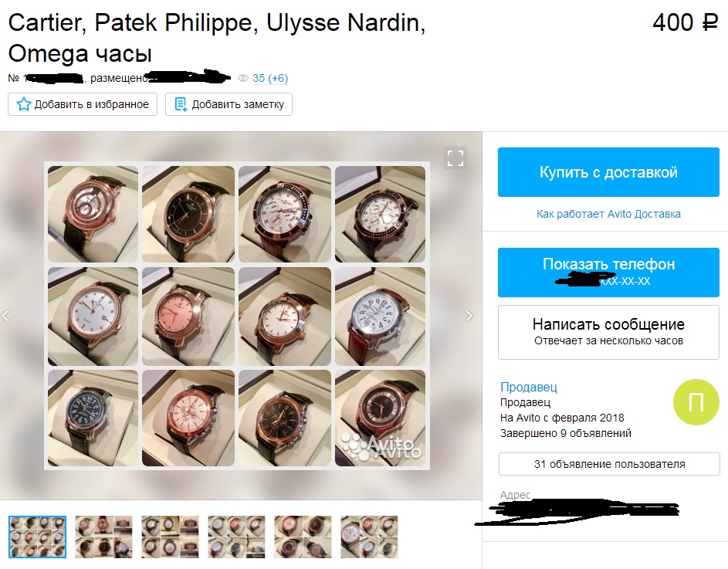Go to next photo using right arrow
The width and height of the screenshot is (728, 569).
pyautogui.click(x=469, y=316)
